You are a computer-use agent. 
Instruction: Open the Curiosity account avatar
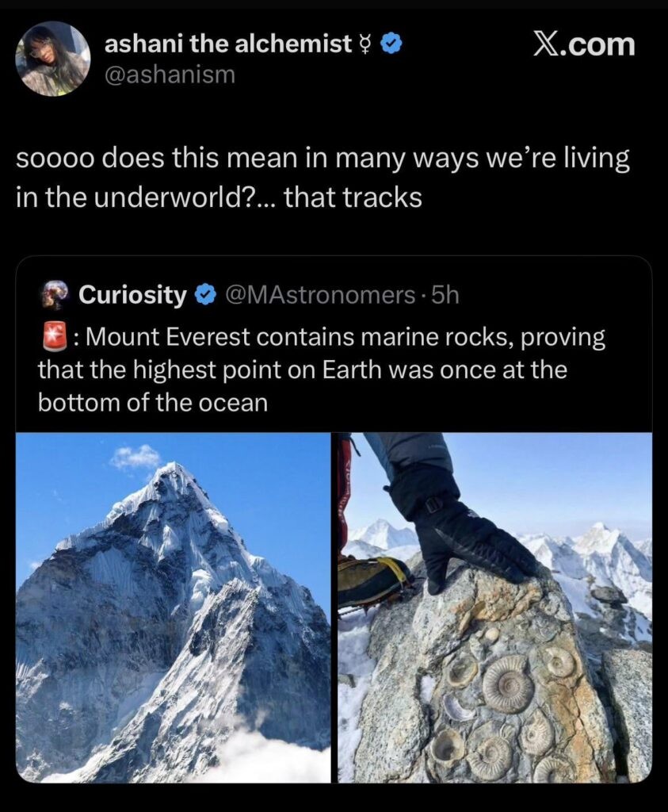coord(54,295)
